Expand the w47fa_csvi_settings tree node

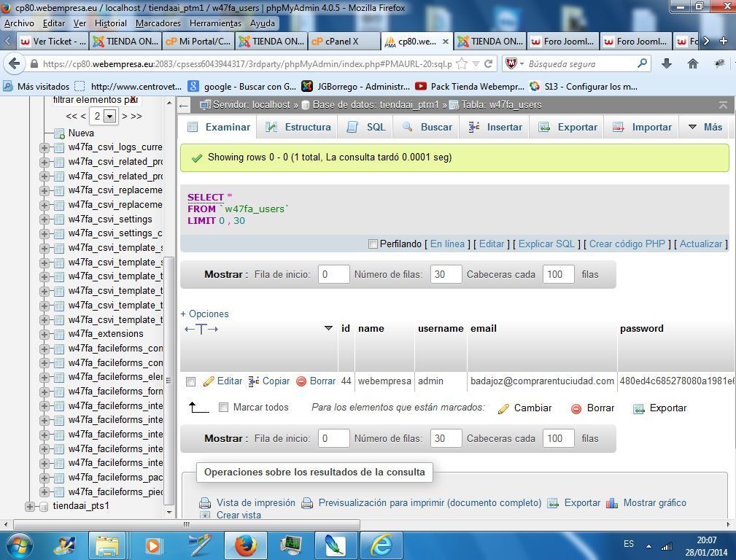[44, 219]
